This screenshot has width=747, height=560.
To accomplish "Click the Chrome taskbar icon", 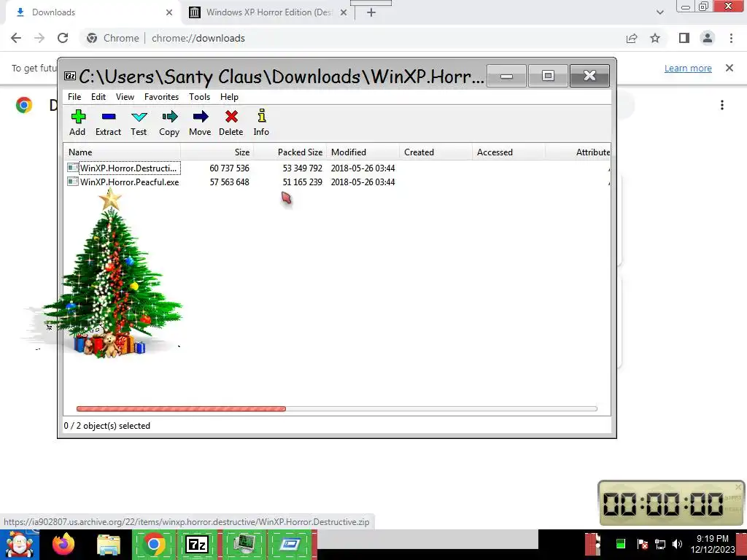I will pyautogui.click(x=153, y=544).
